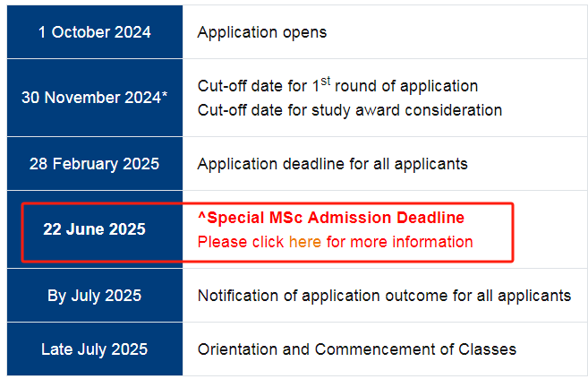Click 'Cut-off date for study award consideration' line

(x=350, y=110)
